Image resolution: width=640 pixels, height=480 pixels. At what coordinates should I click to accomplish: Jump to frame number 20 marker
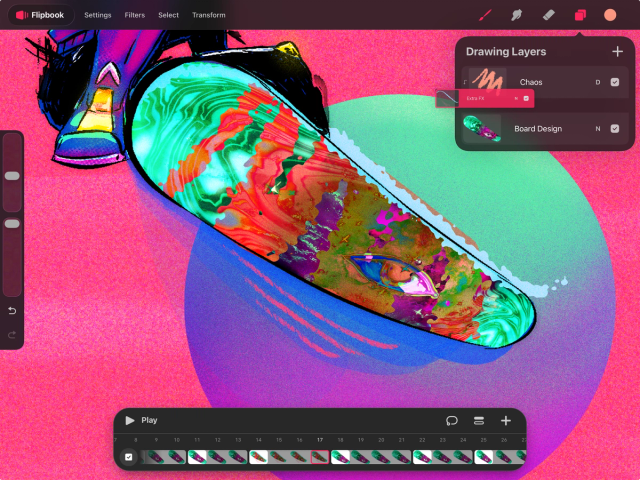click(381, 440)
